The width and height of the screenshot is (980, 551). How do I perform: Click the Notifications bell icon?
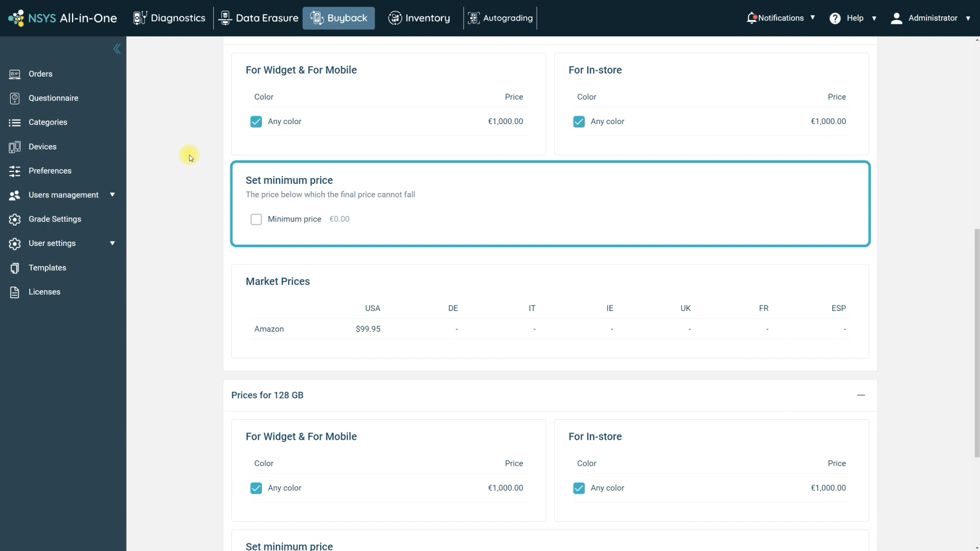point(751,18)
